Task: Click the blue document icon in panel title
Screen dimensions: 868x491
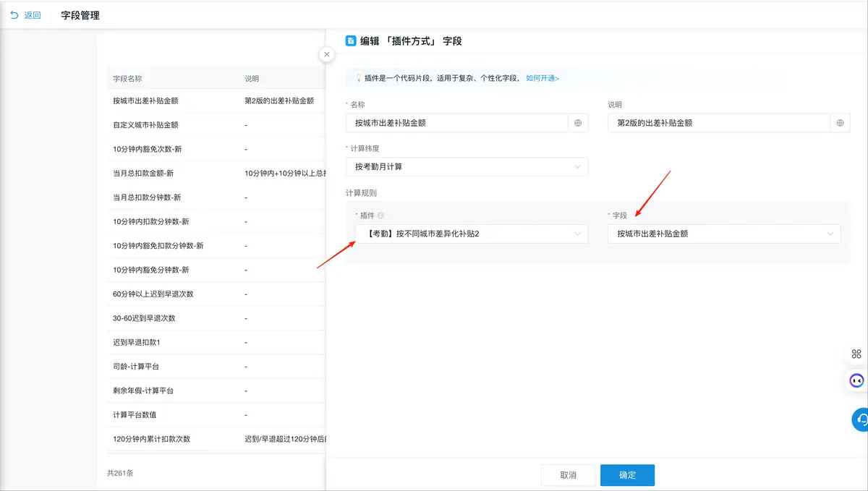Action: tap(351, 41)
